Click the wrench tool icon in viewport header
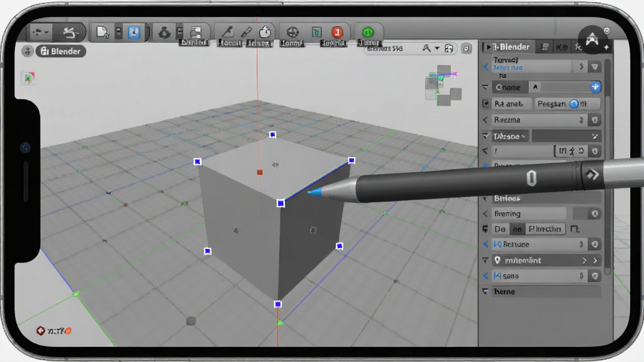This screenshot has height=362, width=644. (x=427, y=48)
